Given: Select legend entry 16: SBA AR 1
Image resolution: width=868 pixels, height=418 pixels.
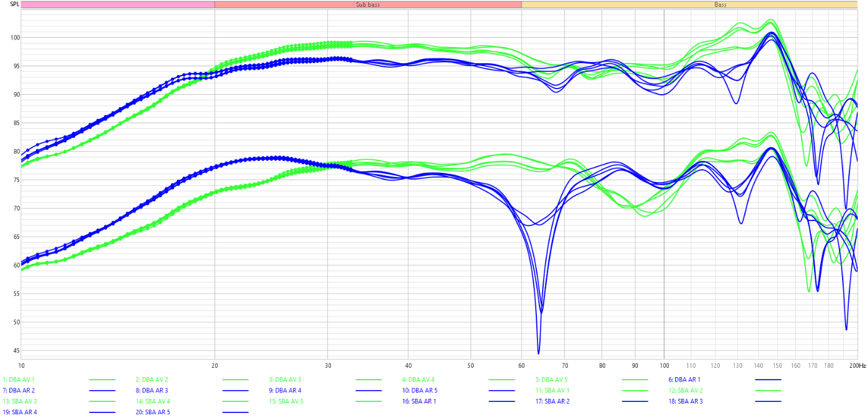Looking at the screenshot, I should pos(419,401).
